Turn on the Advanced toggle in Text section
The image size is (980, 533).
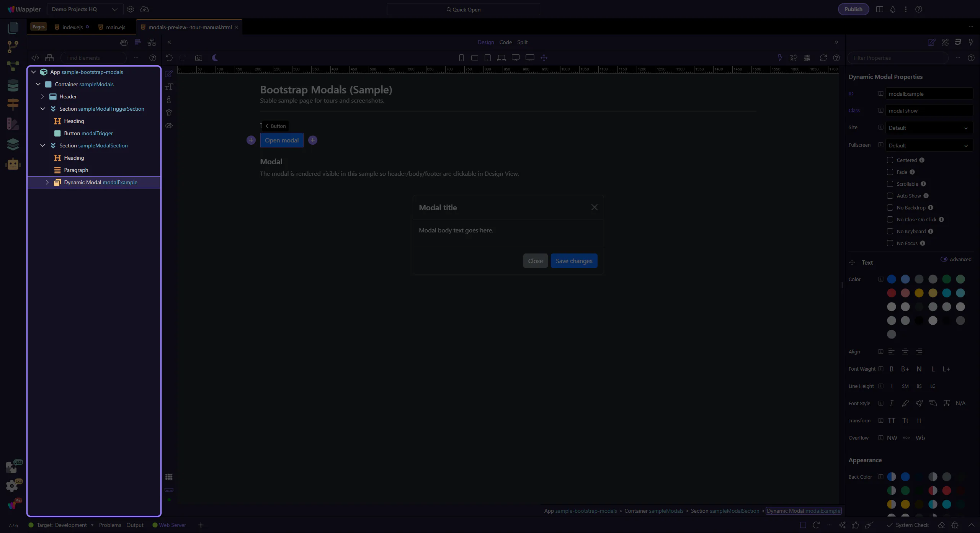944,259
